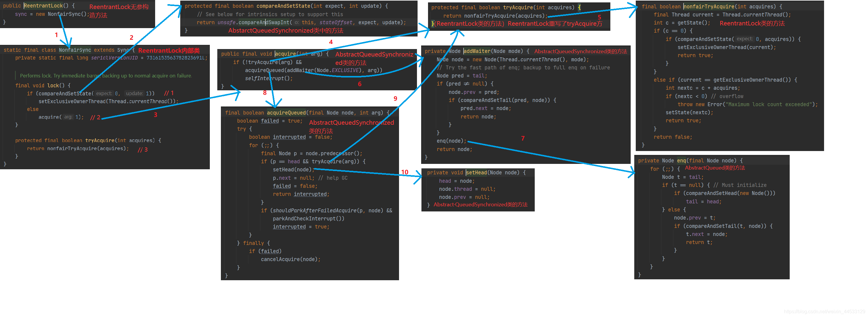The height and width of the screenshot is (317, 868).
Task: Click 'boolean failed = true' line
Action: point(270,121)
